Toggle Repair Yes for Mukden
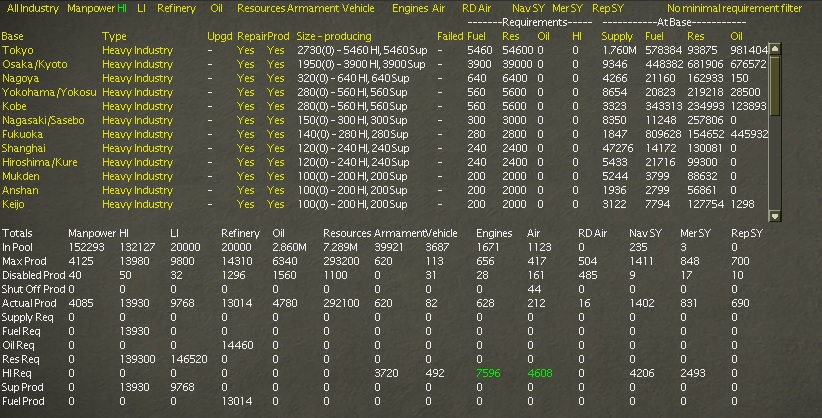This screenshot has width=822, height=418. point(245,176)
